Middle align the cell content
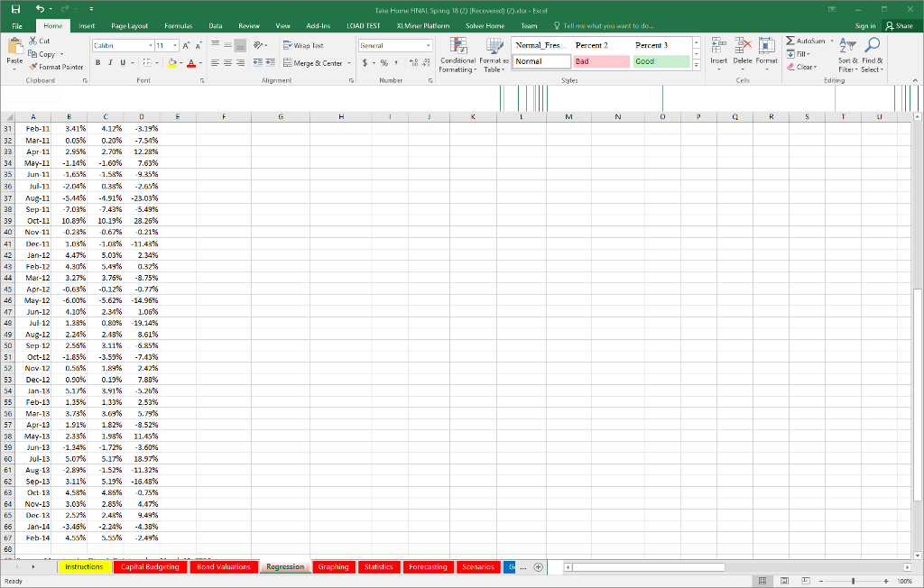This screenshot has height=588, width=924. coord(227,45)
